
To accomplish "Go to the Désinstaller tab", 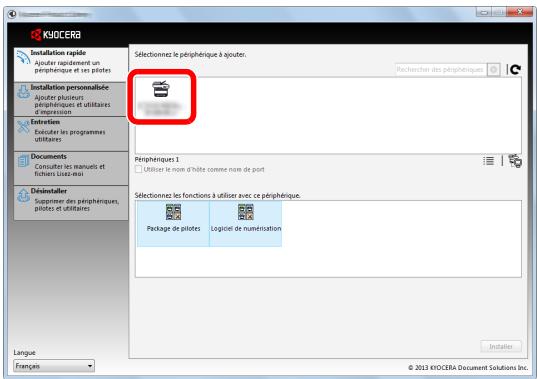I will [71, 203].
